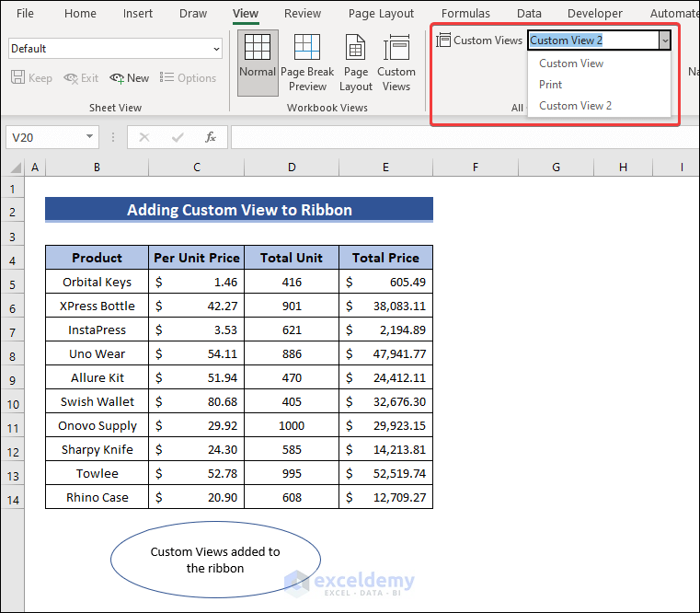Click the Custom Views ribbon icon

pyautogui.click(x=443, y=40)
